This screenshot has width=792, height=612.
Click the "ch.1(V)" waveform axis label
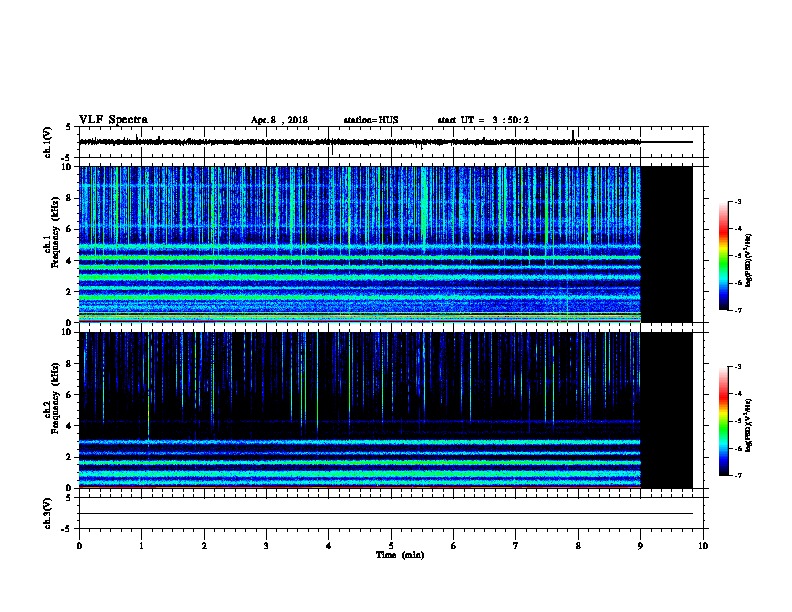[x=47, y=142]
